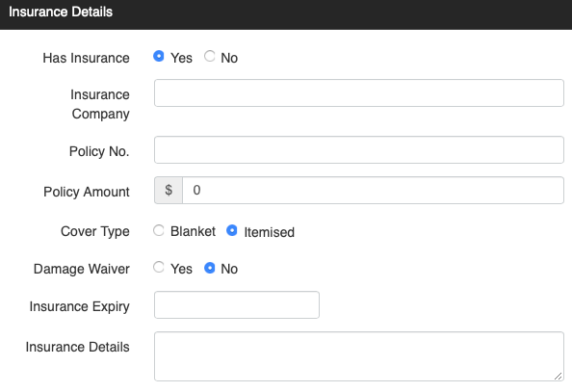Click the Cover Type field label
Screen dimensions: 572x392
95,231
